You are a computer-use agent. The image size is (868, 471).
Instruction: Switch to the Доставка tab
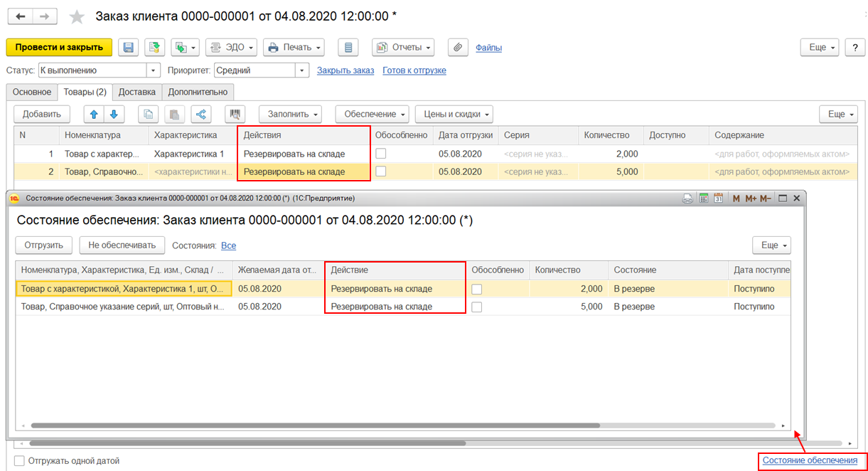[136, 92]
